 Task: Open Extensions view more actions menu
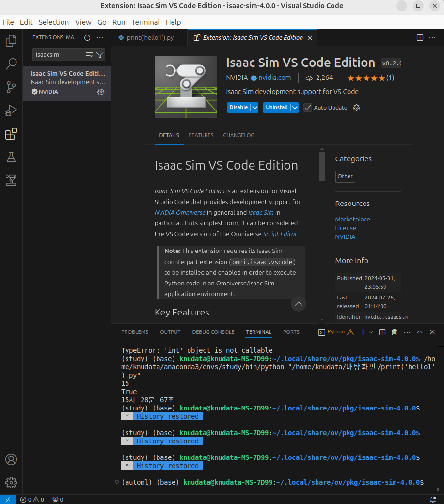100,38
